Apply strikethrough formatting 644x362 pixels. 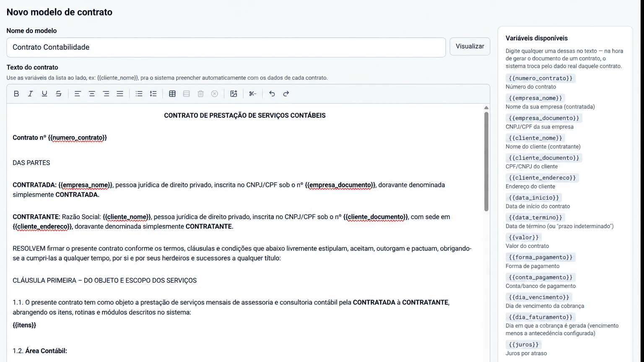[x=59, y=94]
